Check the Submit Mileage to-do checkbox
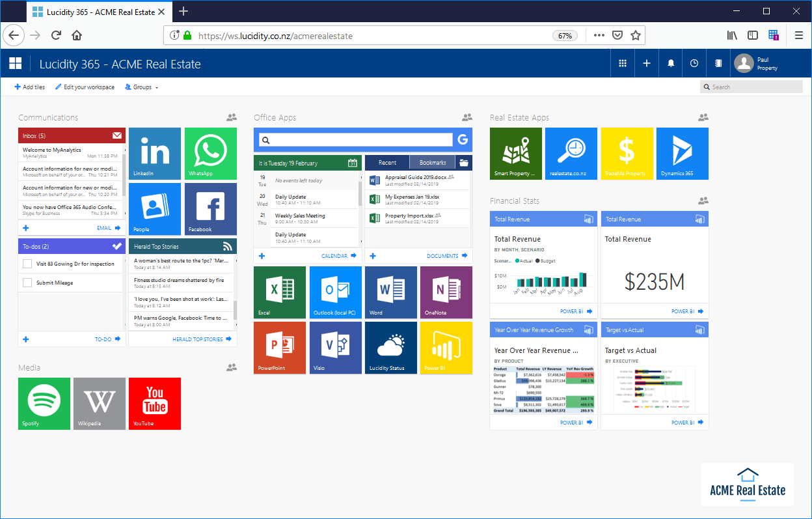The image size is (812, 519). tap(27, 283)
